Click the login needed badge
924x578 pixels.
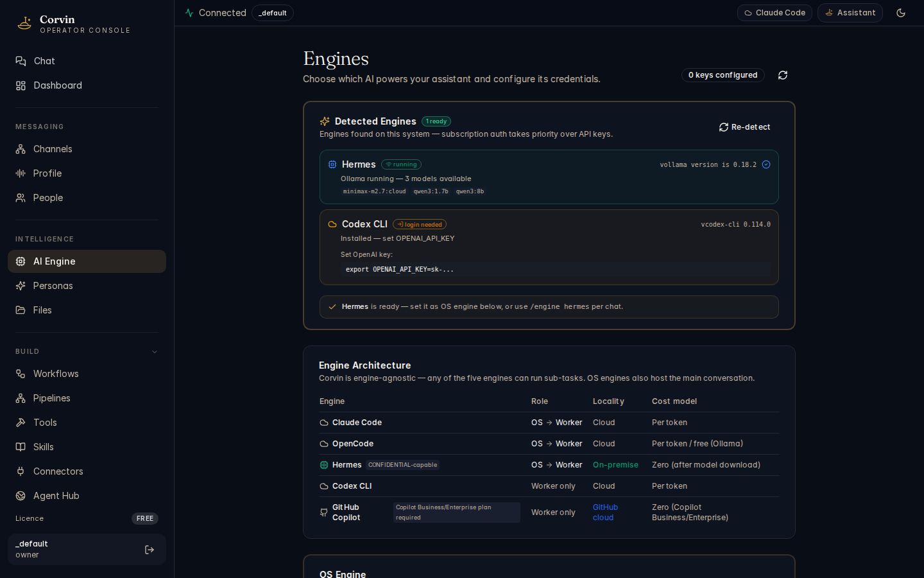tap(420, 224)
